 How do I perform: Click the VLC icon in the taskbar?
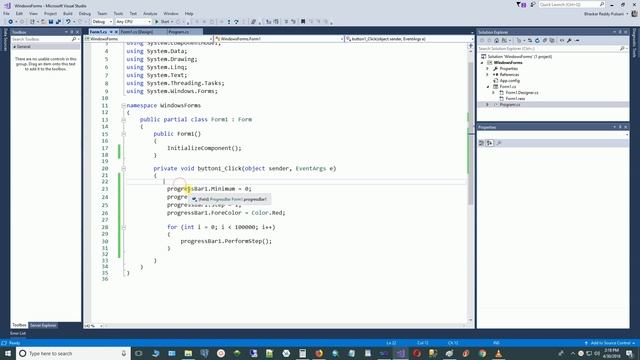(499, 353)
